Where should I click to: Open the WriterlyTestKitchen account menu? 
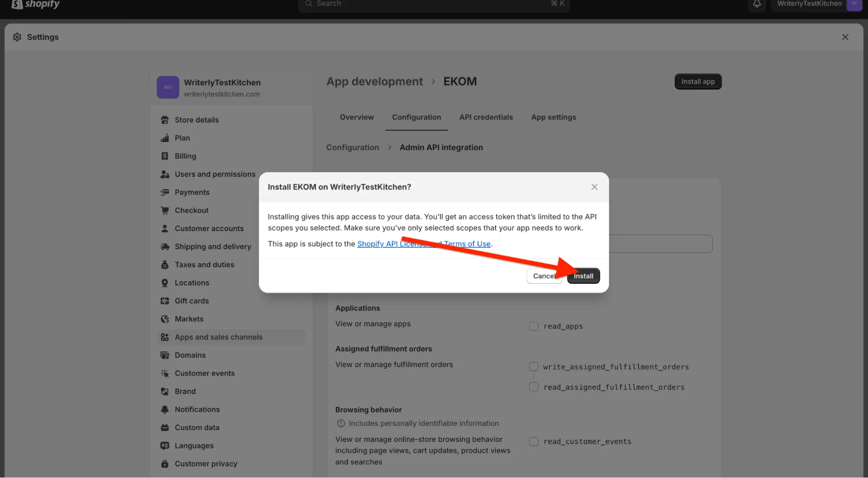pyautogui.click(x=816, y=4)
